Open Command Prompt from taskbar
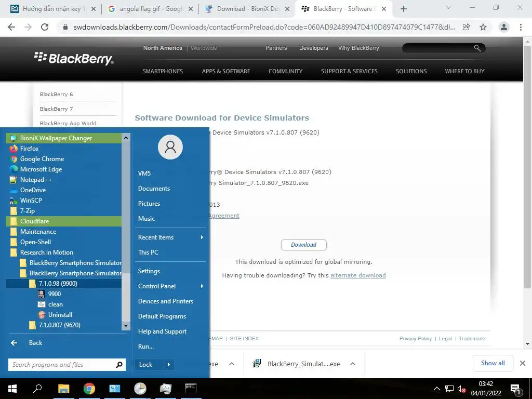The image size is (532, 399). point(191,389)
